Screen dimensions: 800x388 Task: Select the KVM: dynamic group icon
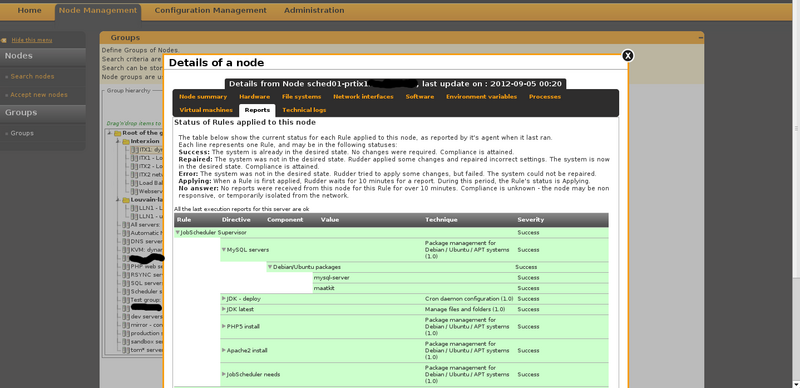(126, 250)
